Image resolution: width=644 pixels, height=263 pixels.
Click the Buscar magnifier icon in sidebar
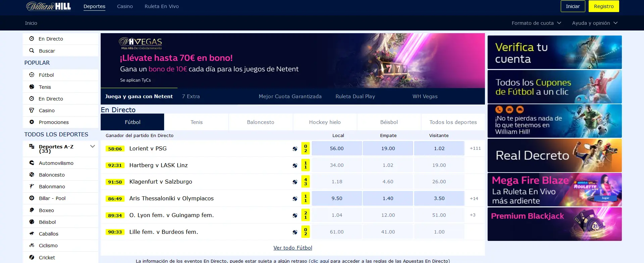(x=32, y=51)
